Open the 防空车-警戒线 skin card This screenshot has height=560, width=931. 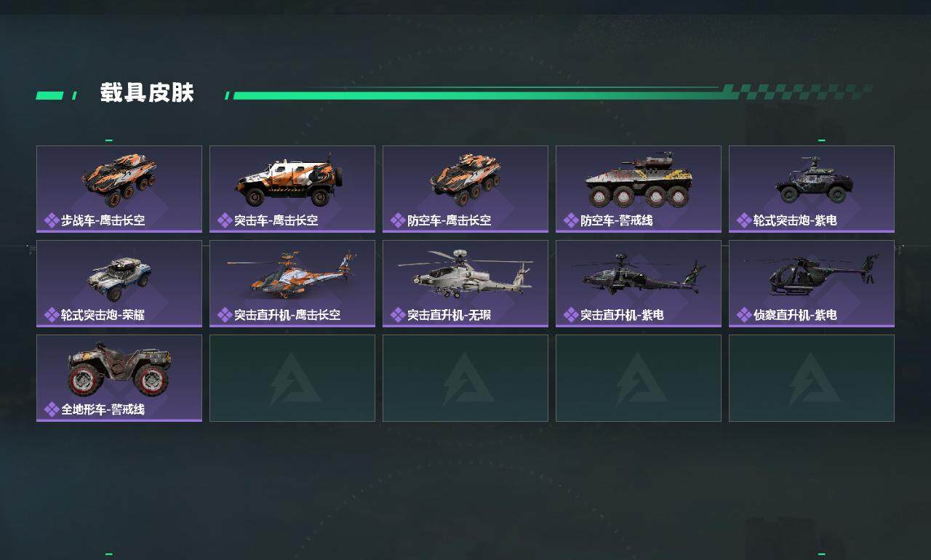639,189
